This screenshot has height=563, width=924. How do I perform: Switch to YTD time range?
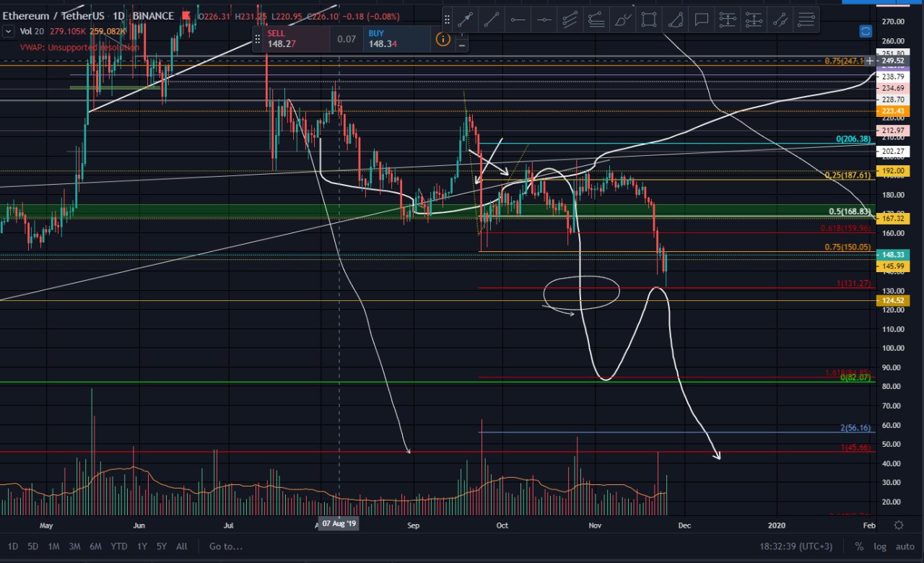pyautogui.click(x=119, y=546)
